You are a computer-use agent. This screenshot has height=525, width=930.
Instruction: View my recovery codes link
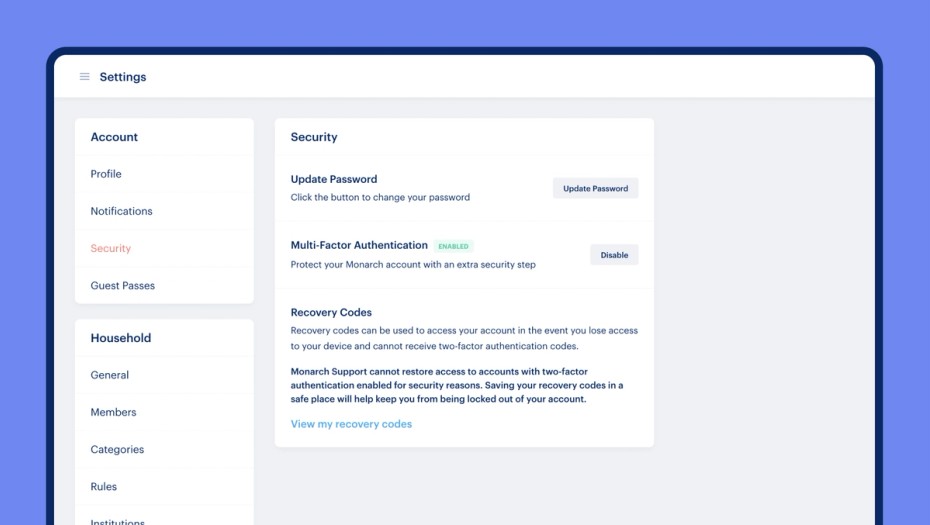[x=351, y=424]
